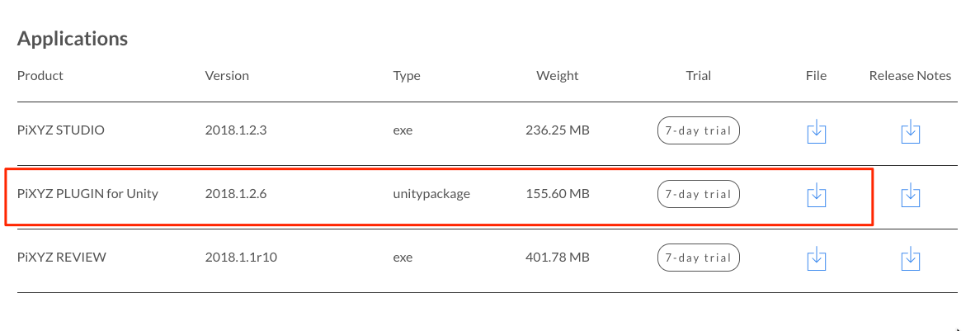This screenshot has height=331, width=980.
Task: Download the PiXYZ REVIEW file
Action: coord(816,258)
